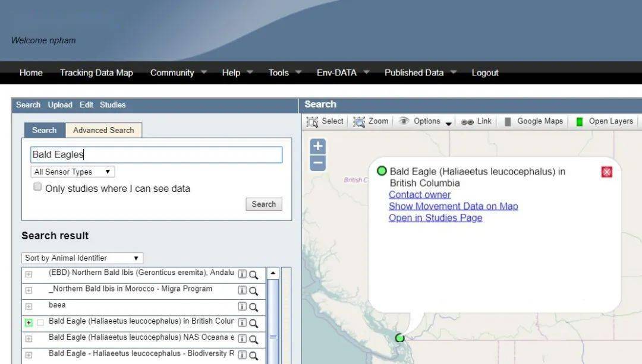Click in the Bald Eagles search text field
This screenshot has width=642, height=364.
click(x=156, y=155)
